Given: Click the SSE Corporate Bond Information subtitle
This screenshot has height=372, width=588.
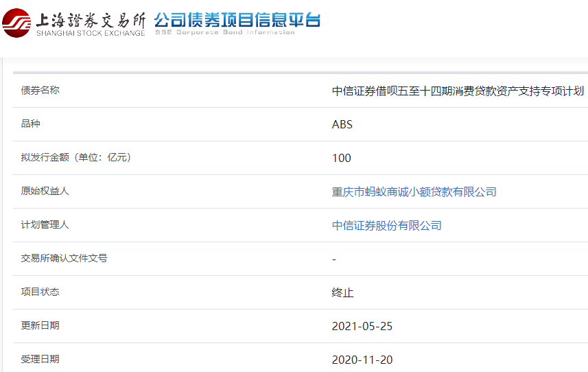Looking at the screenshot, I should (224, 32).
